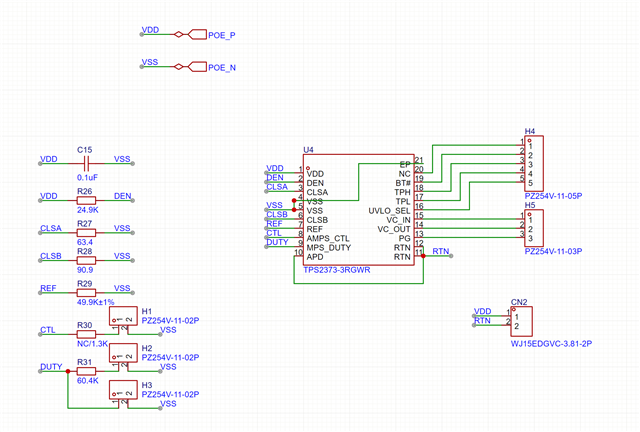640x432 pixels.
Task: Click the DUTY net label left of R31
Action: click(x=51, y=367)
